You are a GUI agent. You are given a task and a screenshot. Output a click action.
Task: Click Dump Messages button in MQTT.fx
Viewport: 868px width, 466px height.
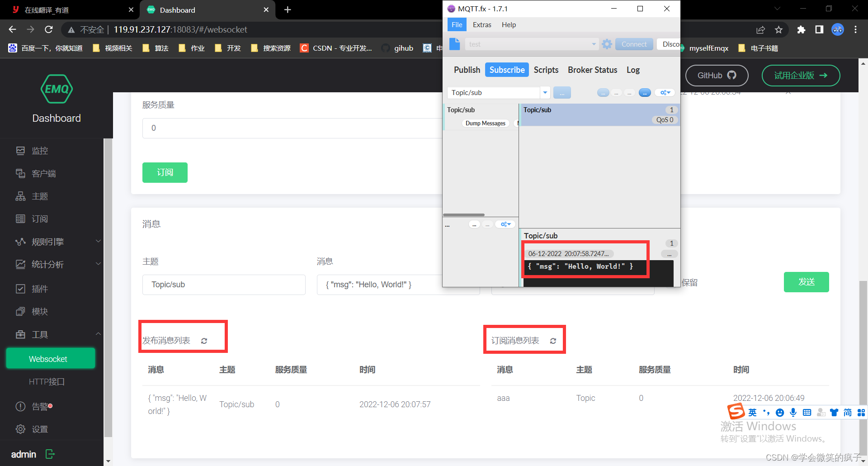[486, 123]
